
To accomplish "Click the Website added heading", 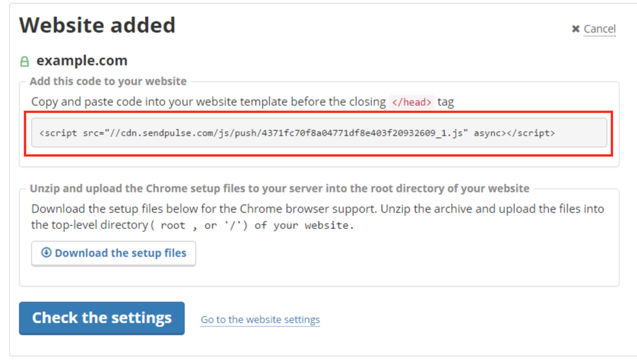I will [97, 25].
